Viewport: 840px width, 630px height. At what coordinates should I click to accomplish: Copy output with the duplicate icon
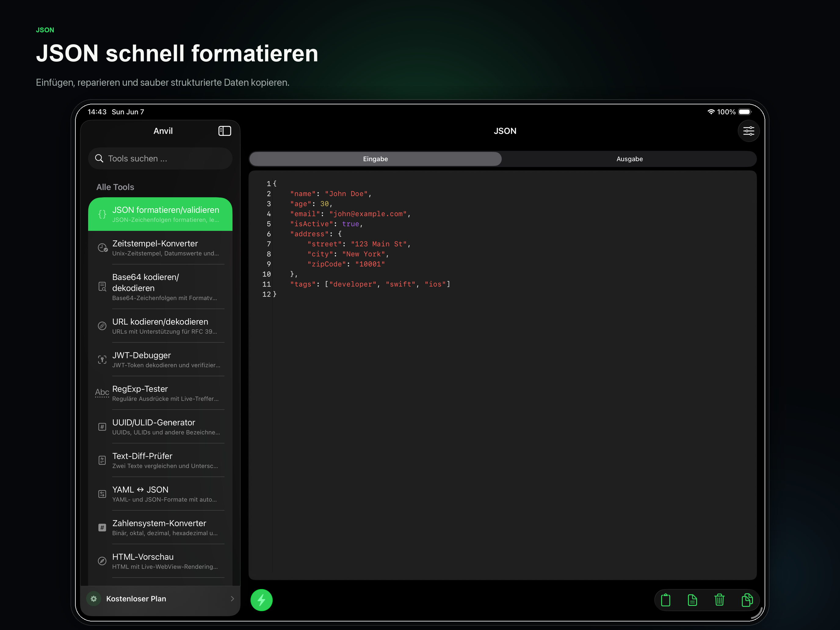coord(747,599)
